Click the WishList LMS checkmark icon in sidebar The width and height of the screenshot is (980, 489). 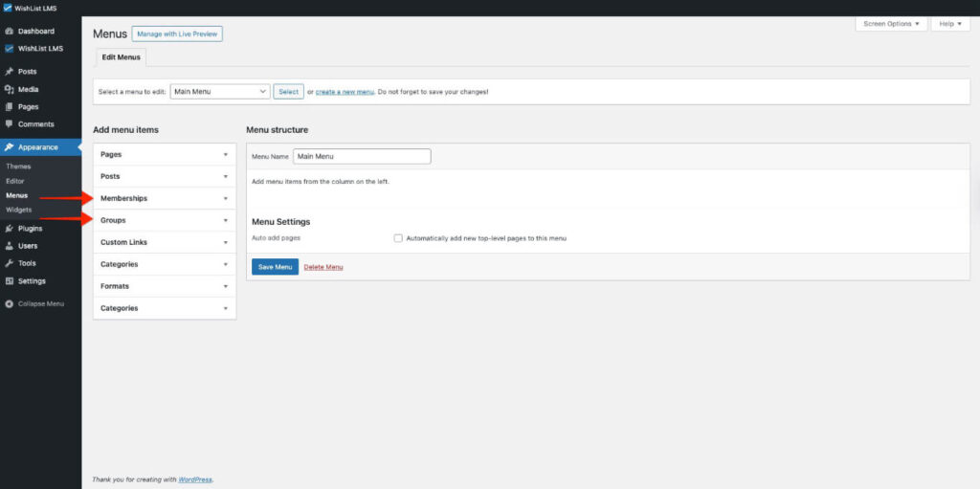coord(10,49)
